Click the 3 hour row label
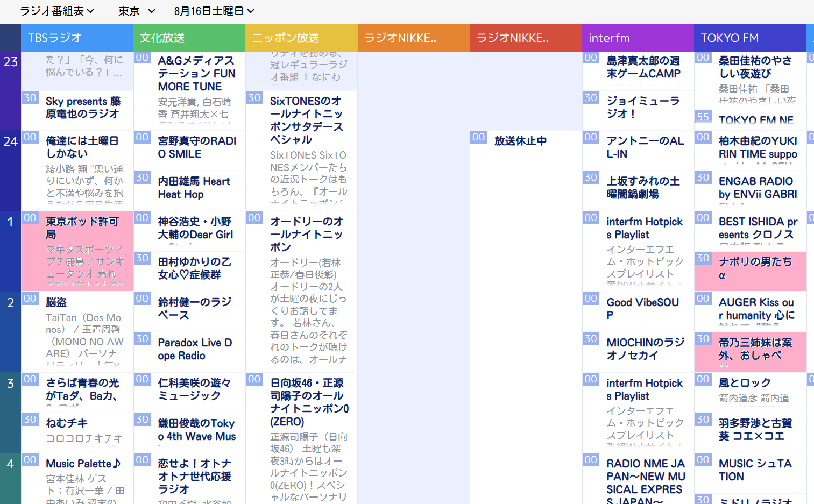814x504 pixels. (10, 384)
